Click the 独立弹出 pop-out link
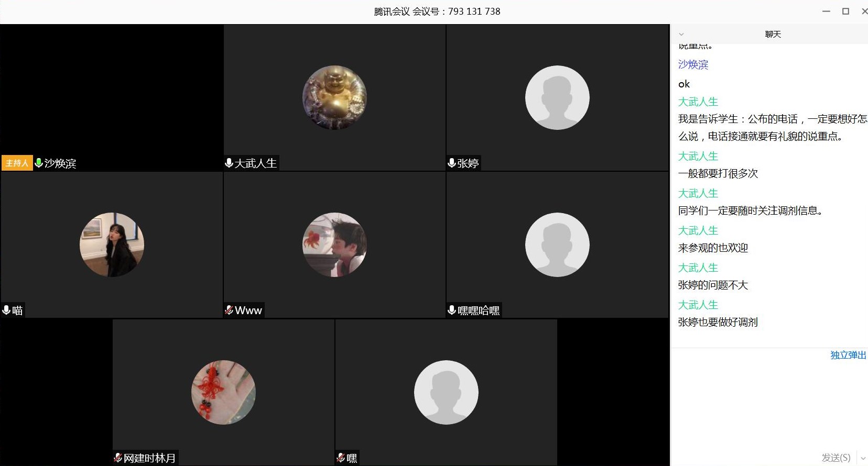Viewport: 868px width, 466px height. 848,355
